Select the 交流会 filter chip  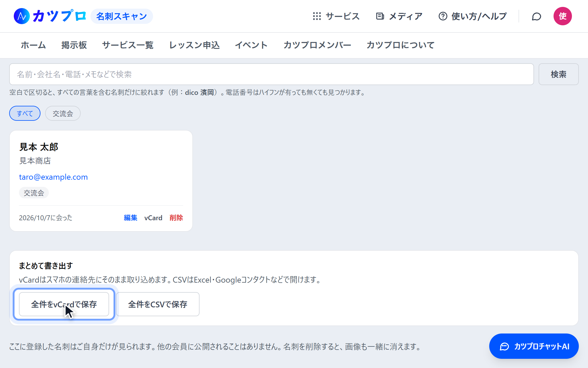pos(63,113)
